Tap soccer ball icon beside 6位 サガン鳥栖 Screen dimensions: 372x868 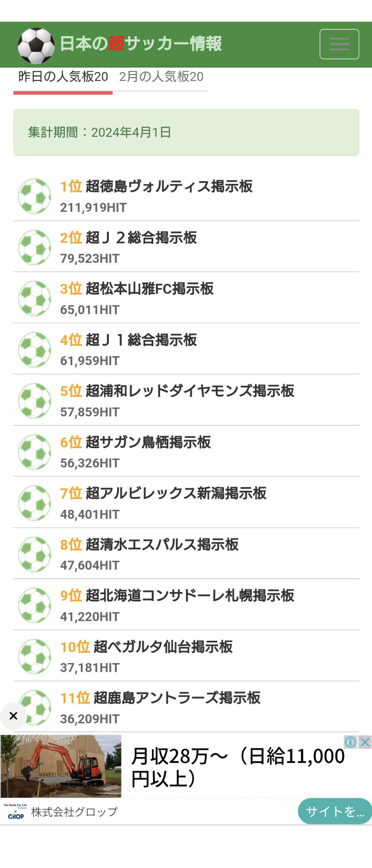[x=34, y=452]
